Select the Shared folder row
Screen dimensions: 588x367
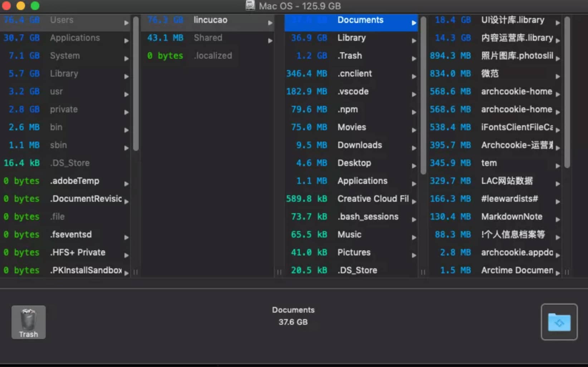[x=207, y=38]
